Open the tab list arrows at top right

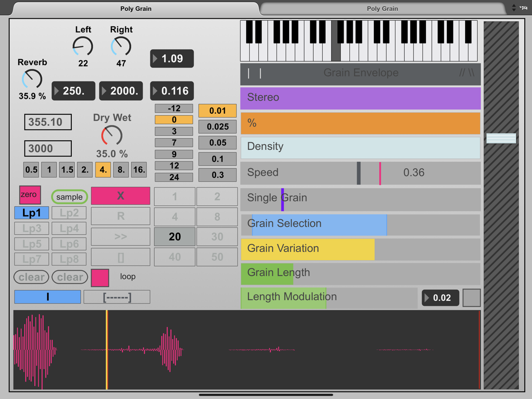pyautogui.click(x=514, y=8)
